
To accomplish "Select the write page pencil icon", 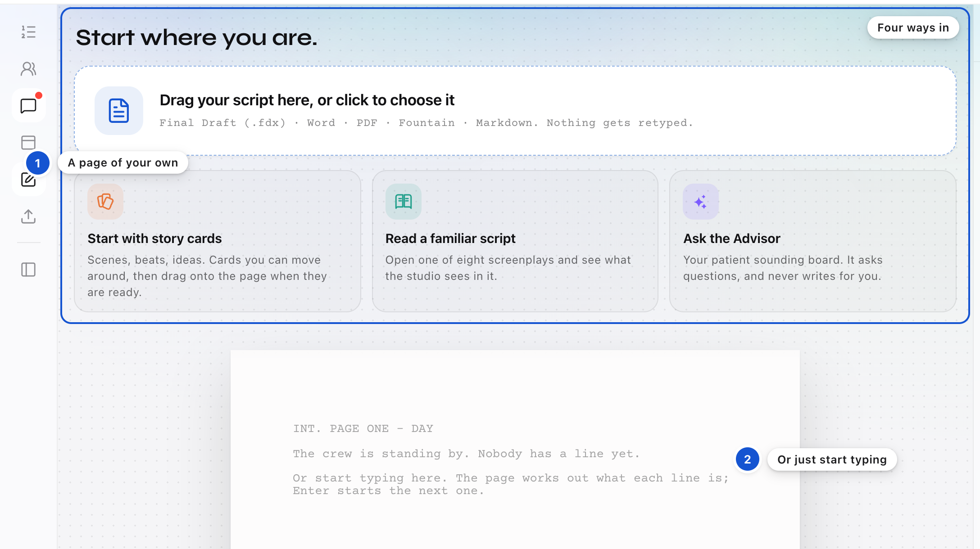I will 28,180.
